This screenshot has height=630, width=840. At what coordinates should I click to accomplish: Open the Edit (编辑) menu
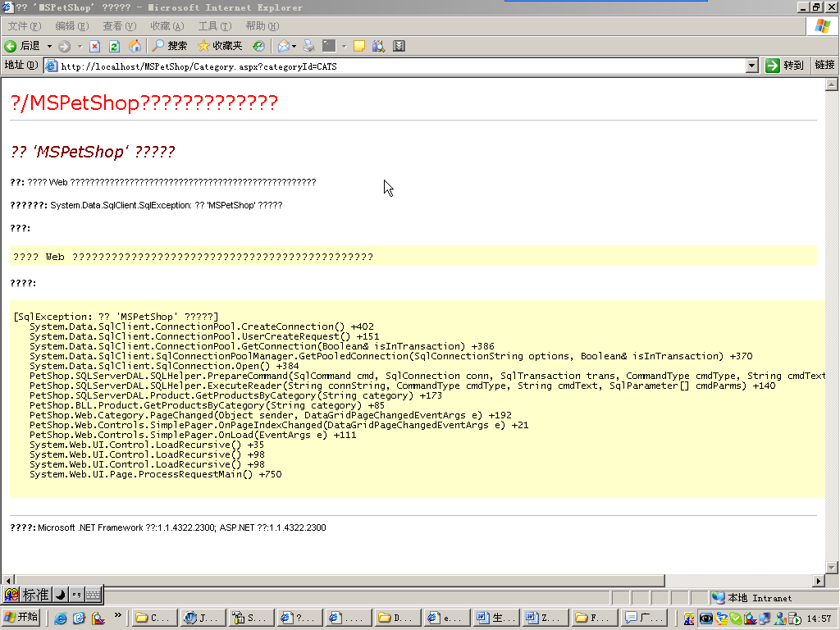click(72, 26)
